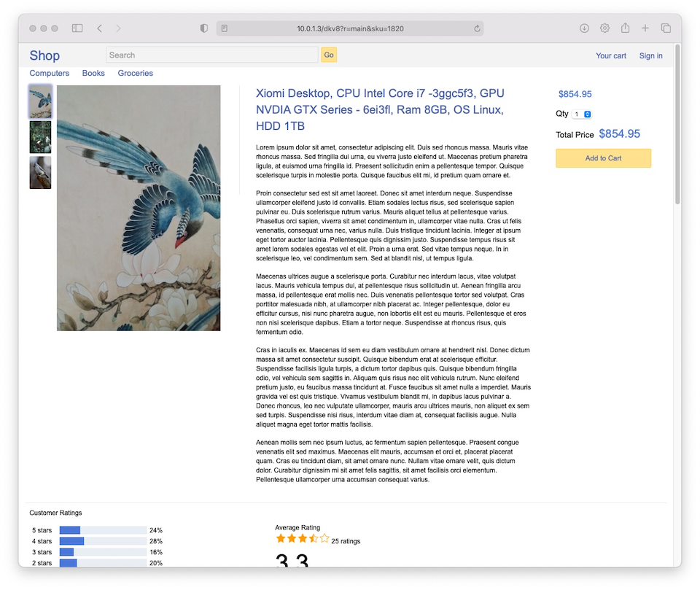Show the tab overview icon
The height and width of the screenshot is (590, 700).
click(666, 28)
